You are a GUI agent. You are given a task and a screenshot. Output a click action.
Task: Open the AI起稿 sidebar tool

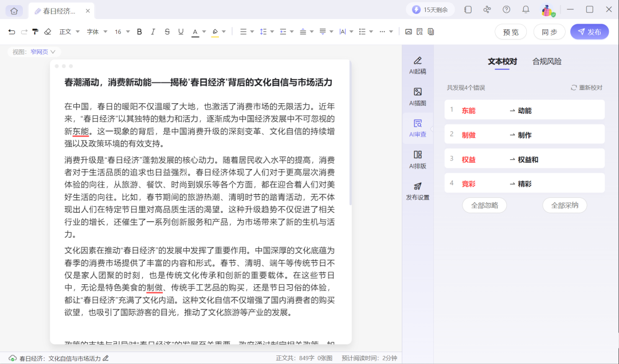click(x=418, y=65)
